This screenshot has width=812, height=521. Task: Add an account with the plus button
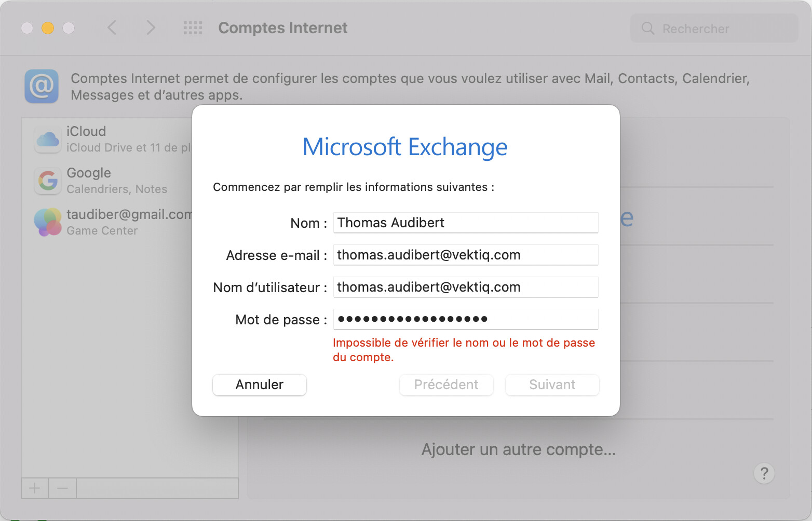click(x=35, y=488)
